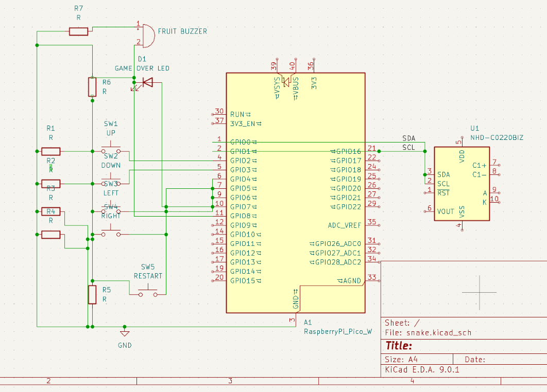
Task: Click the LEFT switch label
Action: (x=111, y=193)
